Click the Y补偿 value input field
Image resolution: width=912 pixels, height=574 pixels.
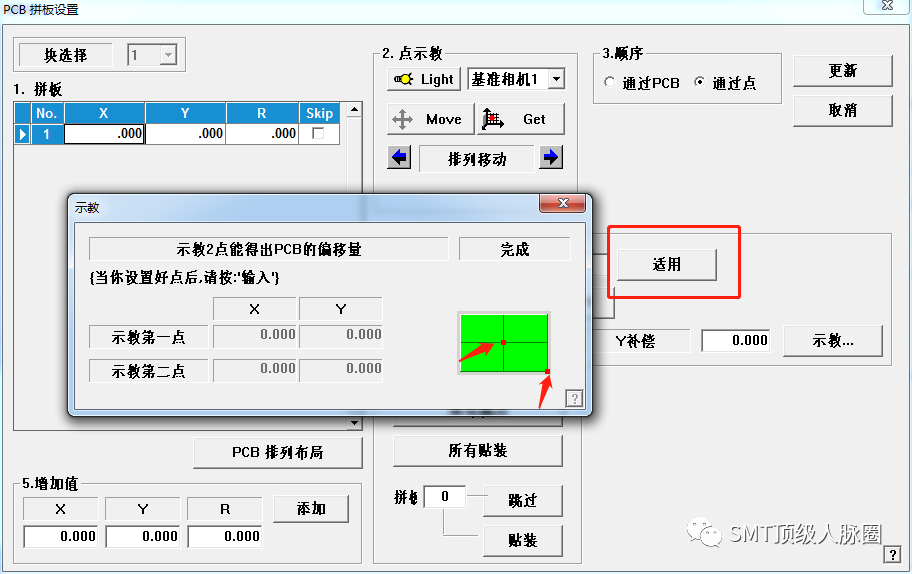click(x=735, y=340)
